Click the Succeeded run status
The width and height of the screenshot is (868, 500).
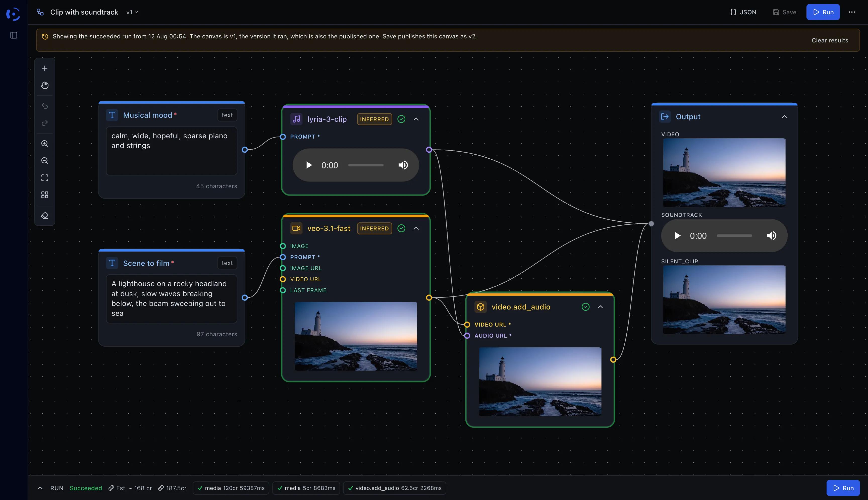coord(86,488)
